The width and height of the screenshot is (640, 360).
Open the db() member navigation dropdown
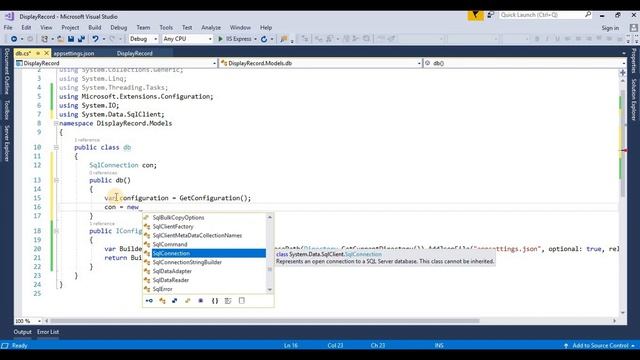pyautogui.click(x=524, y=63)
